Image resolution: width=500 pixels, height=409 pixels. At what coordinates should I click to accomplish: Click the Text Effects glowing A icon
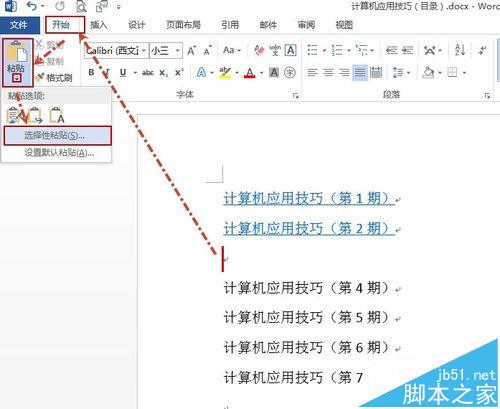pyautogui.click(x=201, y=72)
